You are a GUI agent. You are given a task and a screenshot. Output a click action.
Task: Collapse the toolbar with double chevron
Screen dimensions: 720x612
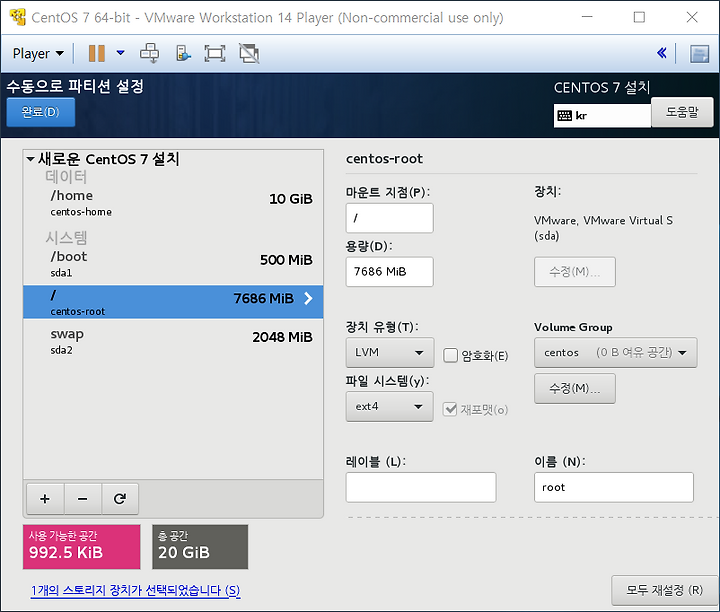click(x=662, y=53)
